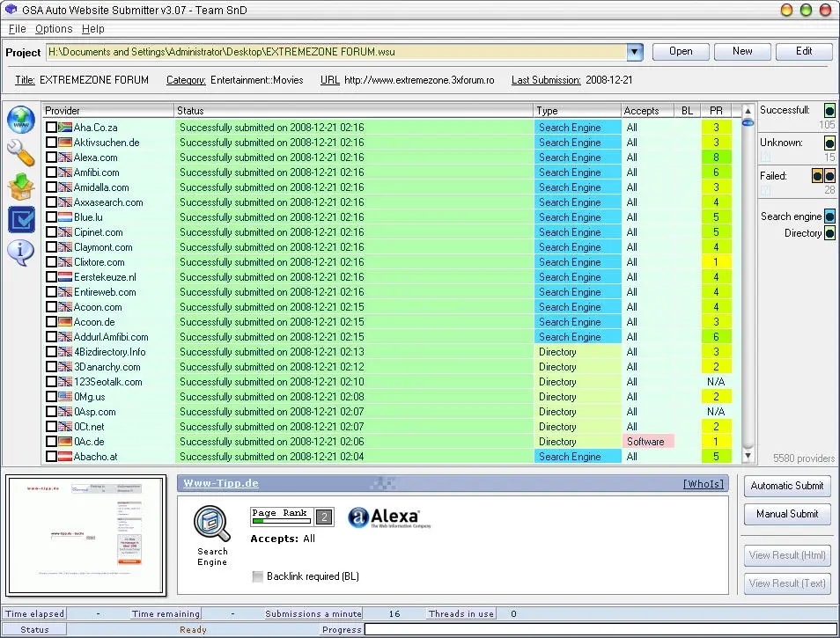840x638 pixels.
Task: Toggle the orange Failed filter square
Action: 817,175
